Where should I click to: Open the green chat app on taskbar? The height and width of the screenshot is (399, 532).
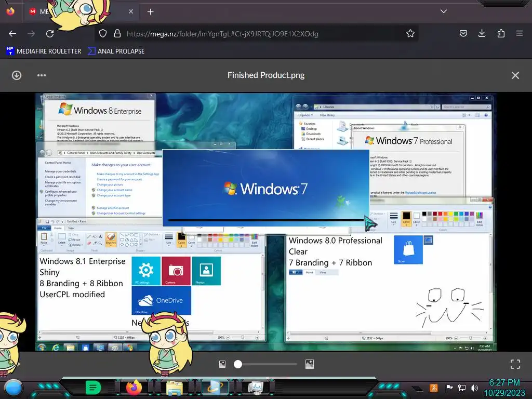point(94,388)
